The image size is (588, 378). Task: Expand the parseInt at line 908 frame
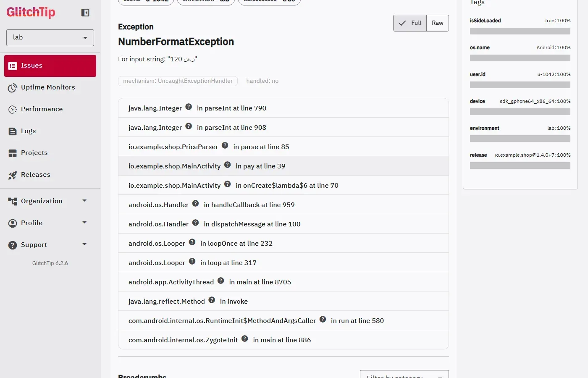283,127
